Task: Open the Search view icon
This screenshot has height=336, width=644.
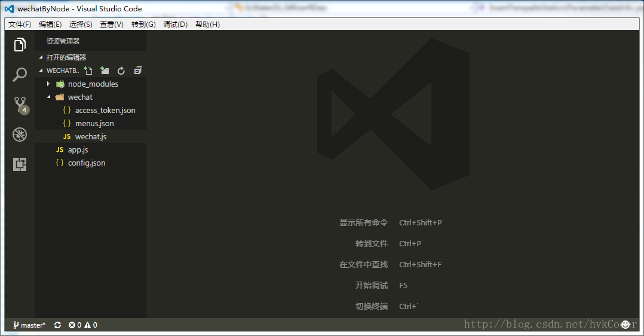Action: point(20,75)
